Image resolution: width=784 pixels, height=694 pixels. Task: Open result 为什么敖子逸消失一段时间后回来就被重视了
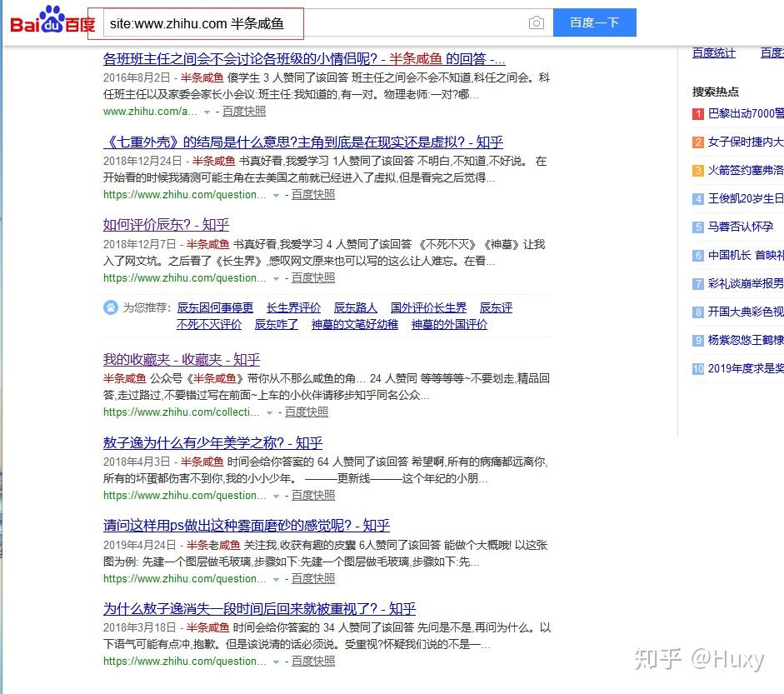click(259, 609)
